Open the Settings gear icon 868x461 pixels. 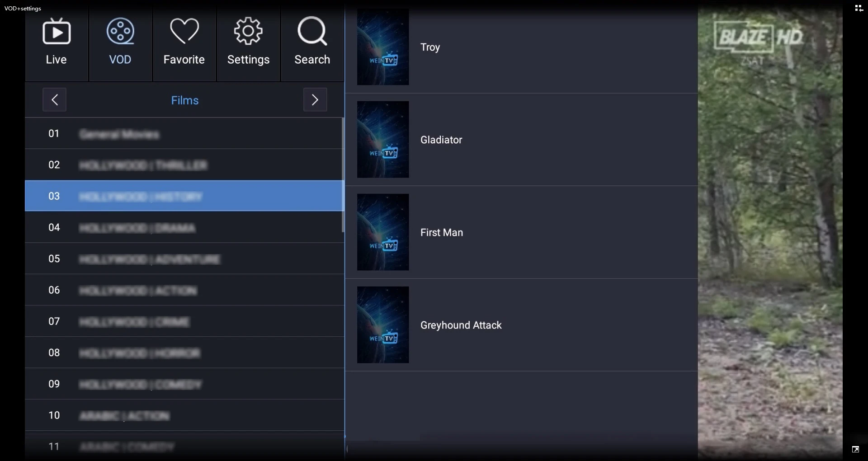(x=248, y=31)
